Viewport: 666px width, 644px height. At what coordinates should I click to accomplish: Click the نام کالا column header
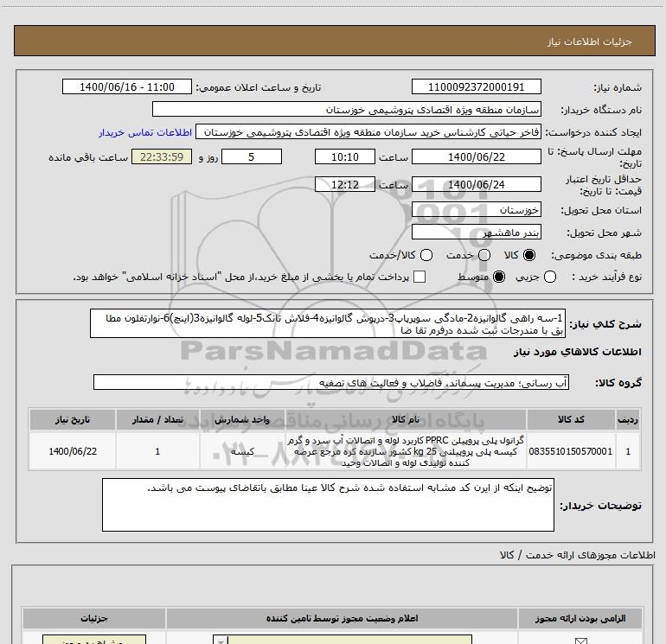406,420
